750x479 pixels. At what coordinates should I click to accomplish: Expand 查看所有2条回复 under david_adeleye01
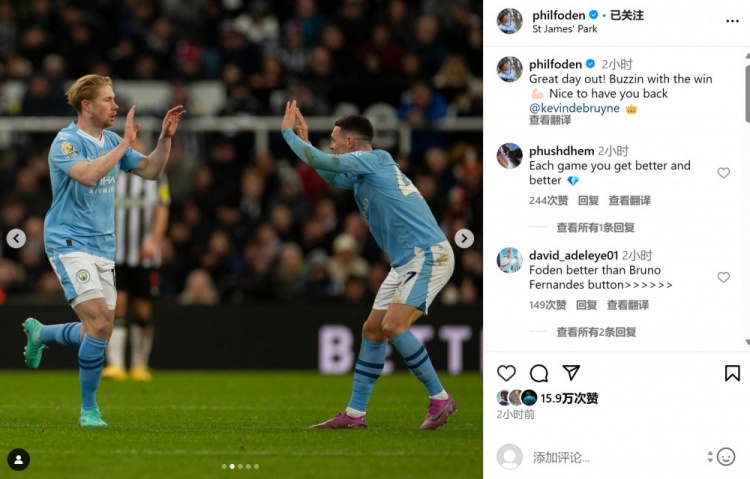pos(596,332)
